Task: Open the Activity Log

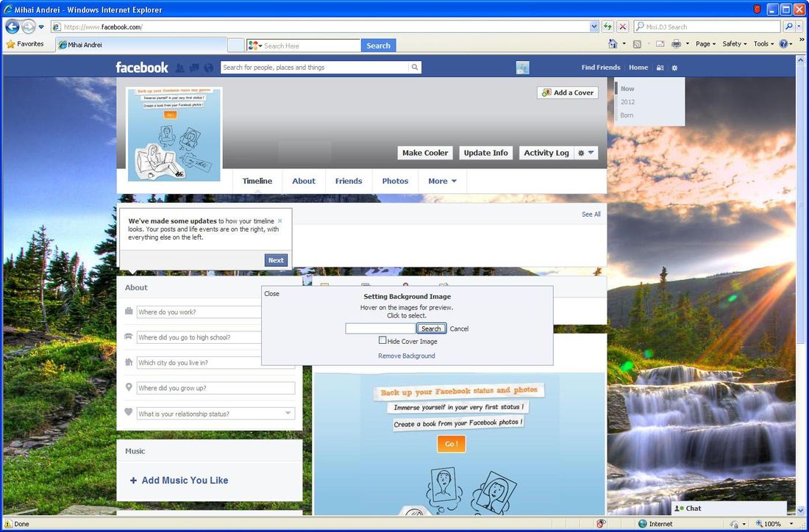Action: tap(546, 153)
